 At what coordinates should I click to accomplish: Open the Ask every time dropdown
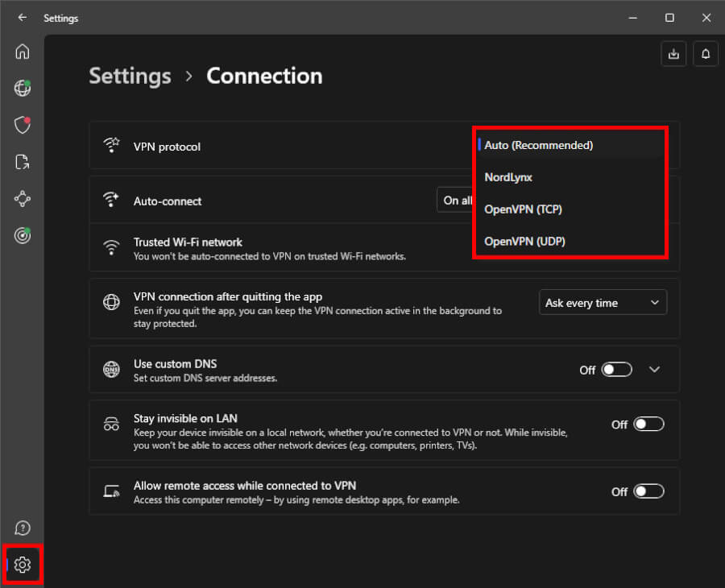click(603, 302)
